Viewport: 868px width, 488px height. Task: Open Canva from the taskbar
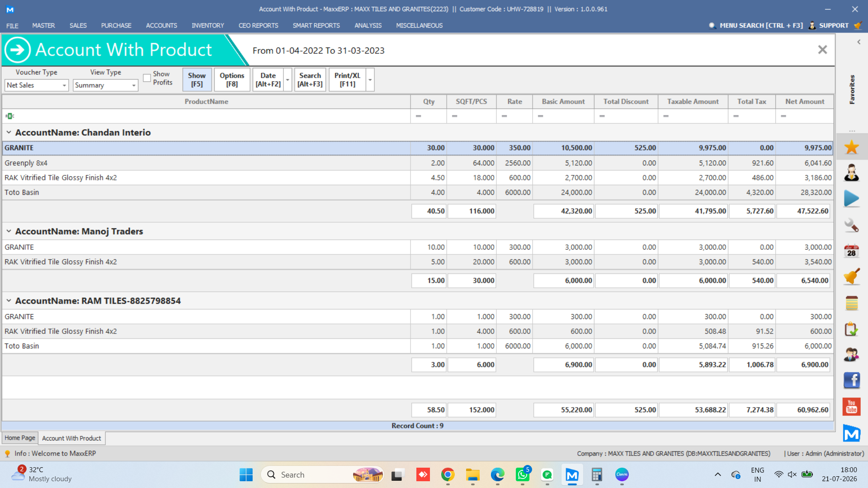[x=622, y=474]
